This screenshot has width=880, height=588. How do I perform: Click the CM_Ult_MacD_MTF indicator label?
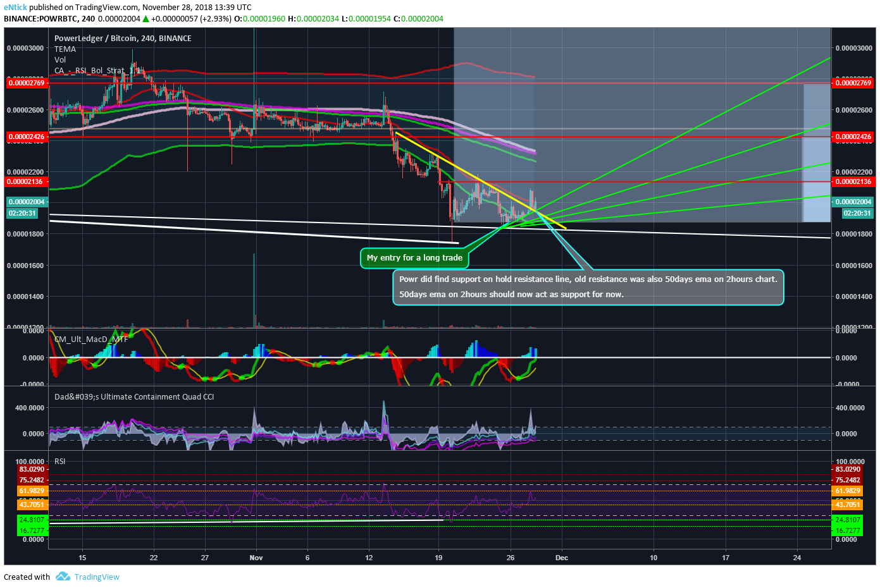coord(91,340)
